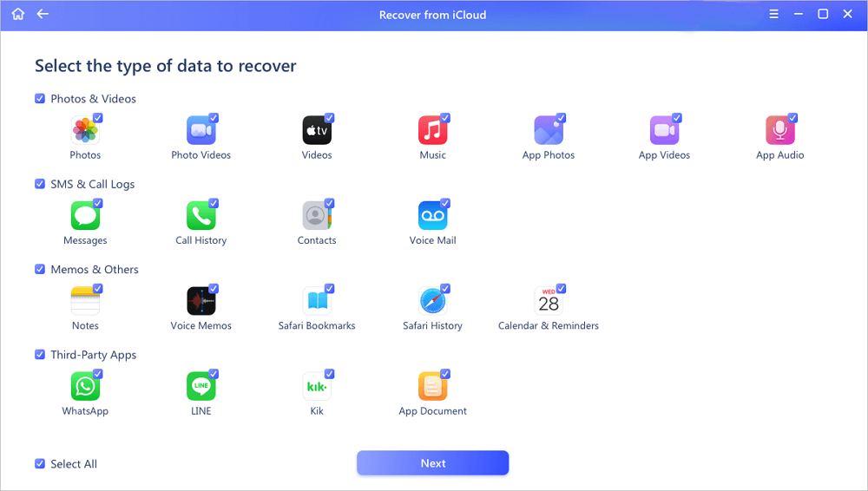This screenshot has height=491, width=868.
Task: Select the App Document icon
Action: 432,386
